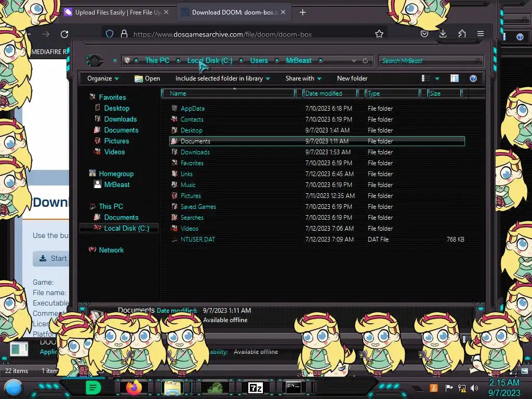
Task: Select the Downloads folder in file list
Action: [195, 152]
